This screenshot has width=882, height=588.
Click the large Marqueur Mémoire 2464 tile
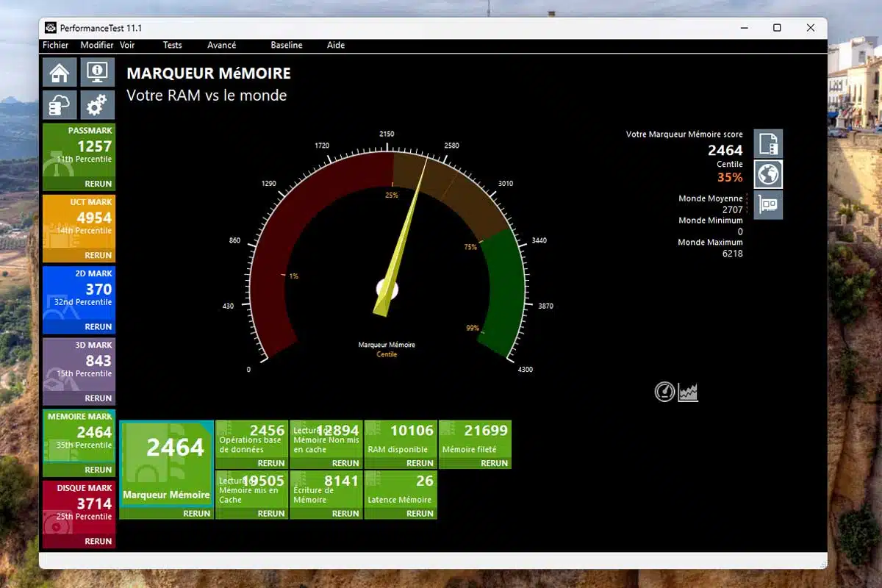167,463
